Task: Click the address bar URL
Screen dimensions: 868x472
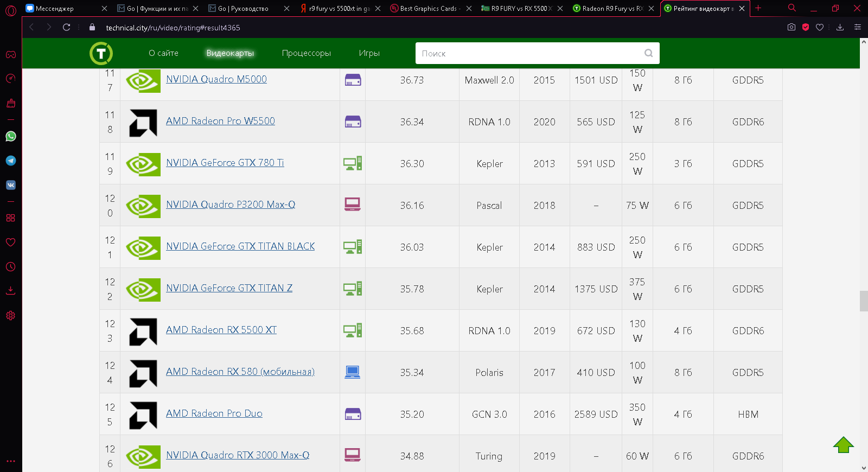Action: tap(173, 28)
